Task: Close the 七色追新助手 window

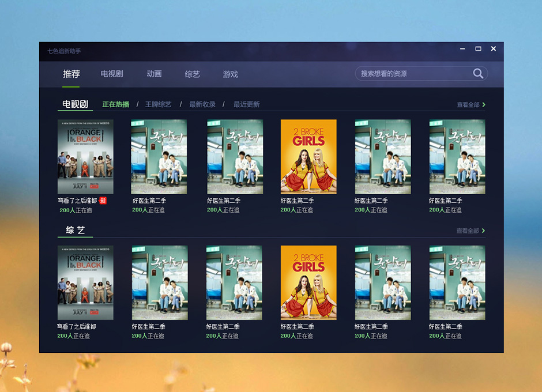Action: [x=494, y=49]
